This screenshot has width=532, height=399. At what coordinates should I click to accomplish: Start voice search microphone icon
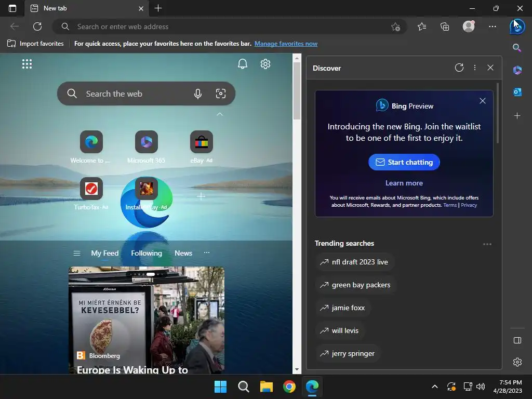(198, 94)
